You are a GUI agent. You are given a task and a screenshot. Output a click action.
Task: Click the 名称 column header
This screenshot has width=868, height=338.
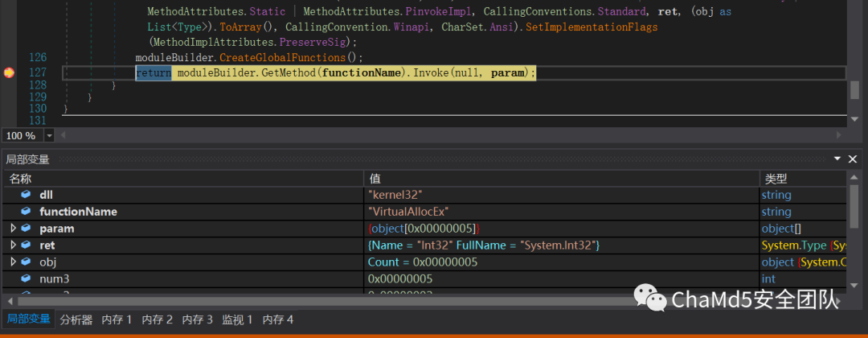[183, 179]
